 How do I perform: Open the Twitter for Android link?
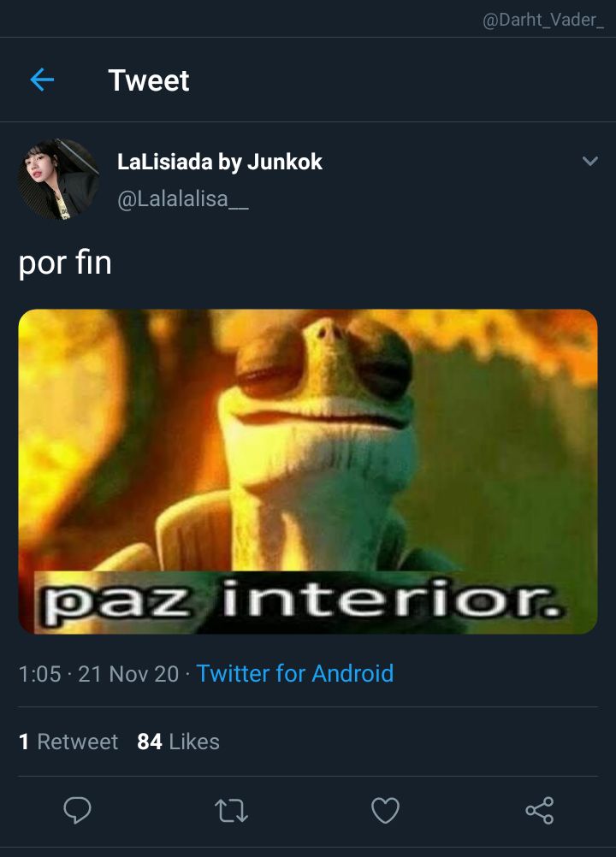(x=294, y=673)
